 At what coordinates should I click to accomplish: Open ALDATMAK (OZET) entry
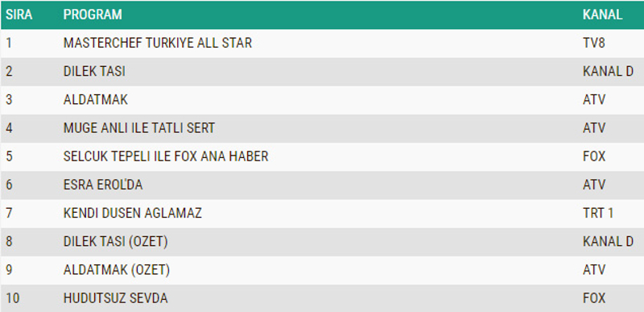116,270
